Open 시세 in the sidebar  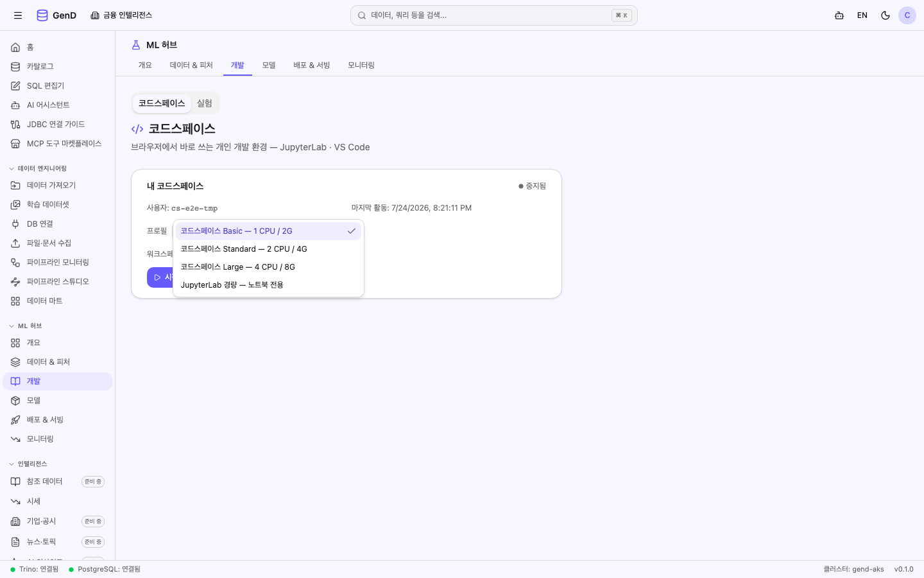(58, 502)
